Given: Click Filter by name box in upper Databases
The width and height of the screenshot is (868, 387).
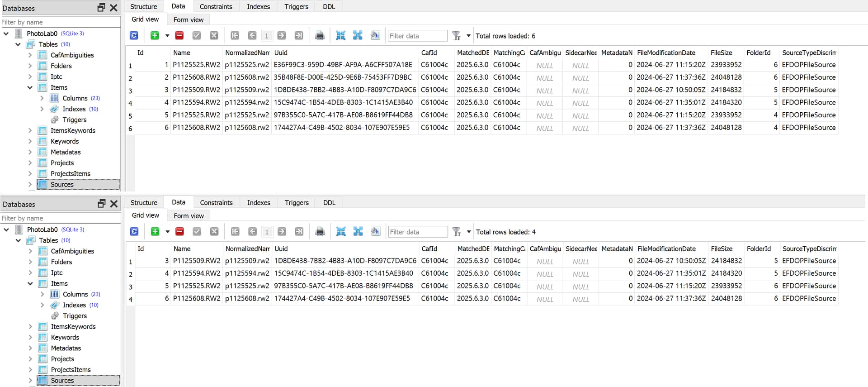Looking at the screenshot, I should click(60, 22).
